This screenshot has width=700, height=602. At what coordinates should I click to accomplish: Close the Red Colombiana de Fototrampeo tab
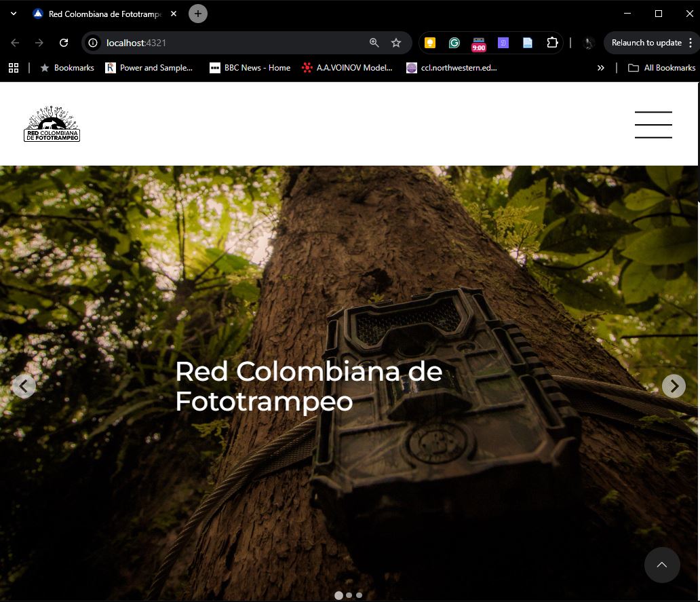click(174, 14)
